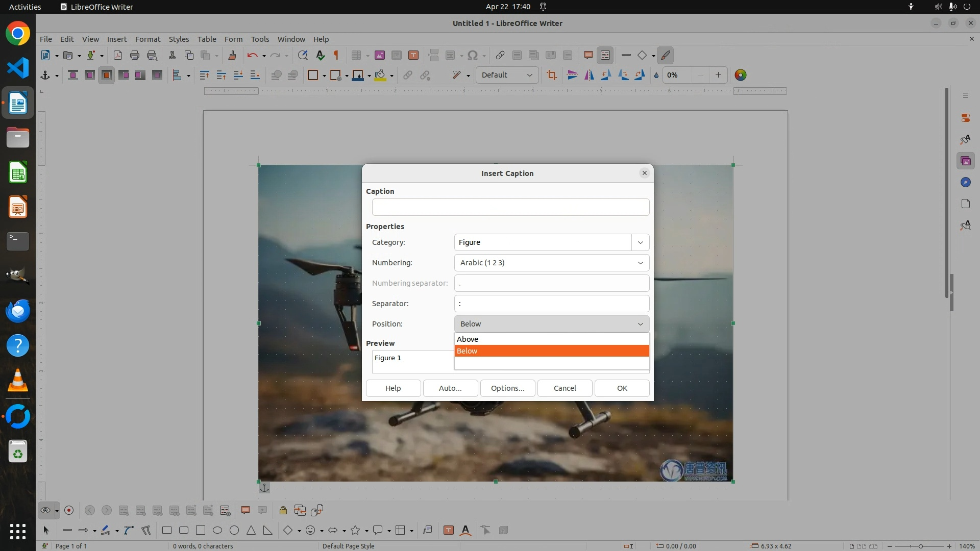Image resolution: width=980 pixels, height=551 pixels.
Task: Select the Insert Image toolbar icon
Action: [379, 55]
